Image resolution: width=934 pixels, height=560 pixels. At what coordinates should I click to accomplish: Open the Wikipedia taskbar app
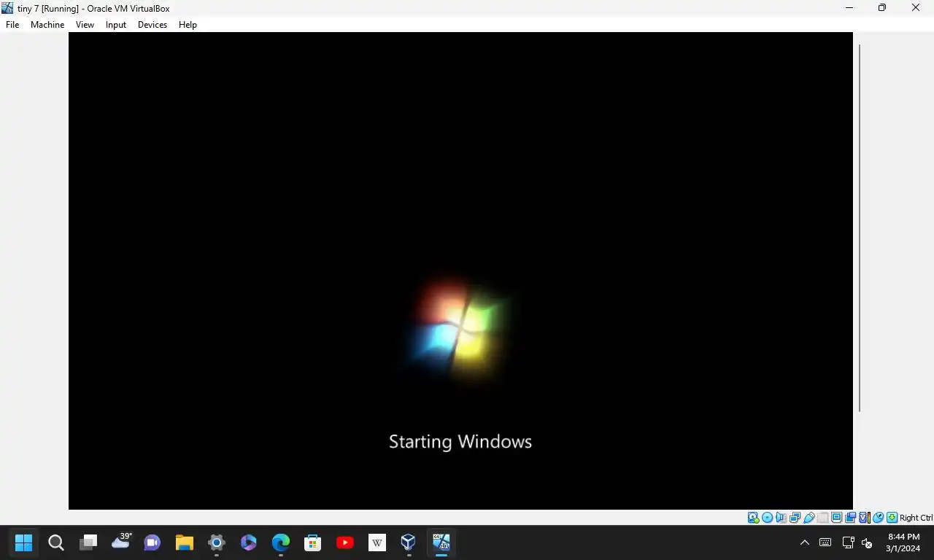pyautogui.click(x=377, y=542)
